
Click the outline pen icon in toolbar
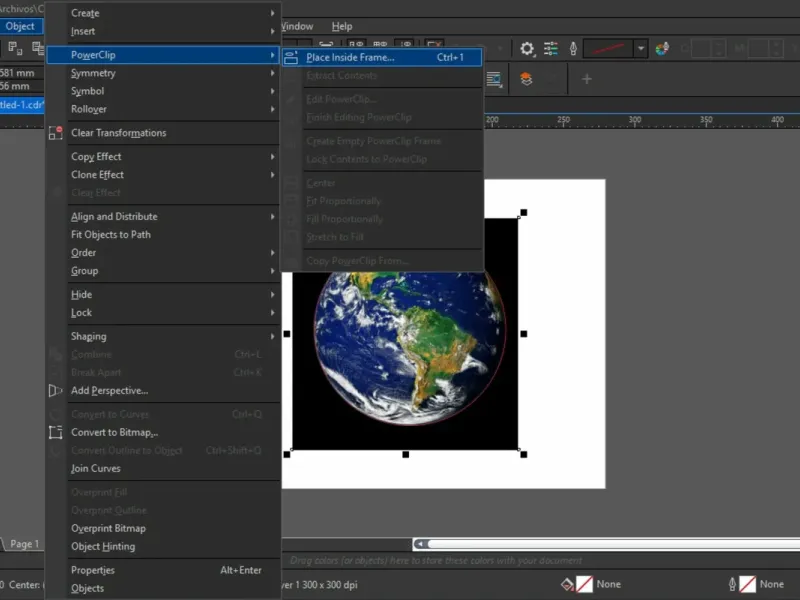[x=573, y=48]
